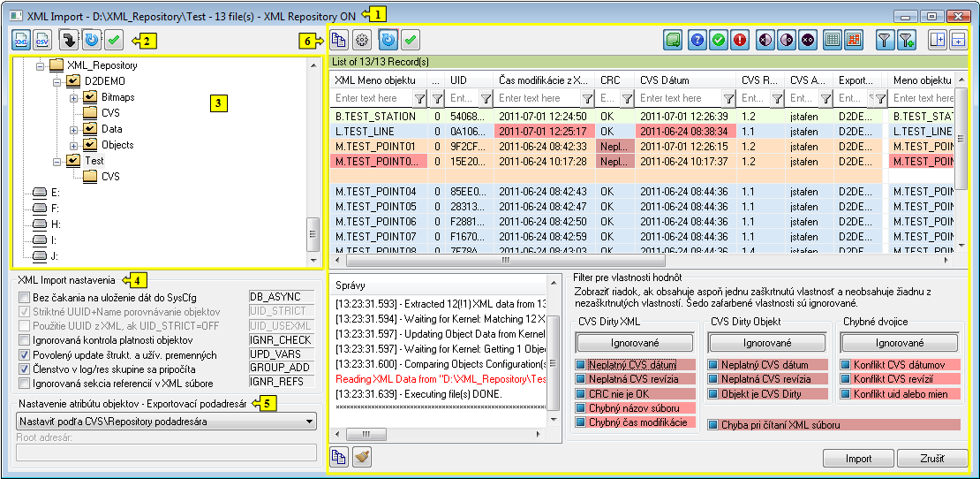Click the green checkmark circle toolbar icon
Image resolution: width=980 pixels, height=479 pixels.
[718, 40]
